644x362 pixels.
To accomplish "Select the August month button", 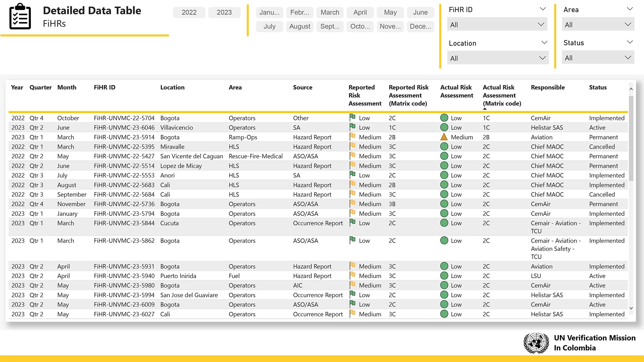I will coord(300,26).
